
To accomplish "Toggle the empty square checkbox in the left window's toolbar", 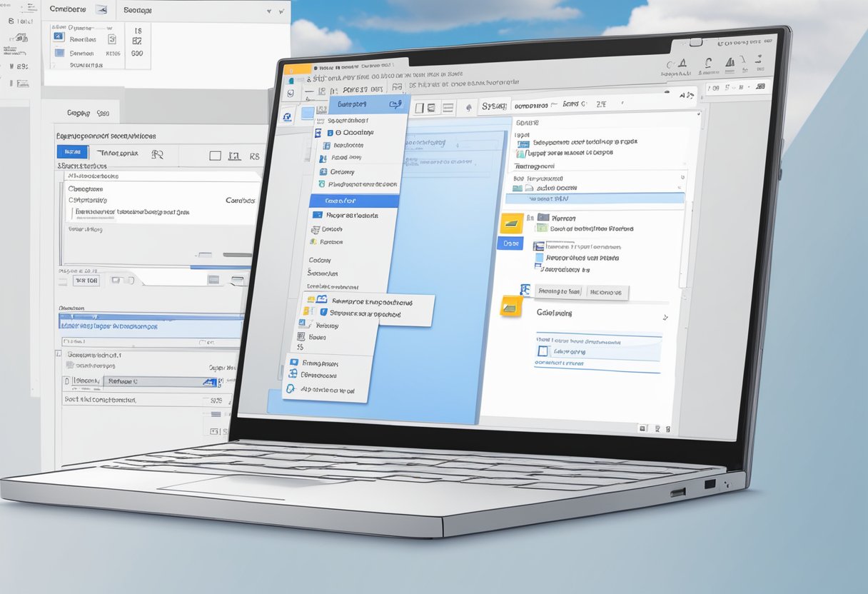I will [x=215, y=155].
